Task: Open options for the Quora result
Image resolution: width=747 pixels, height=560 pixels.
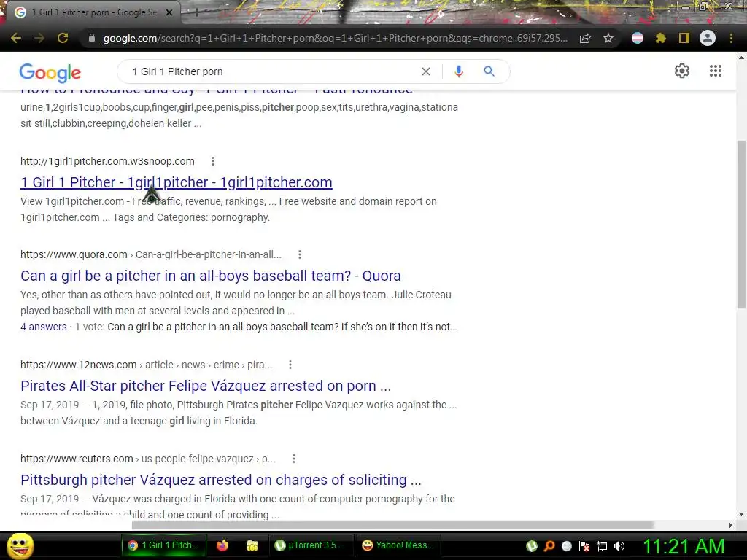Action: click(300, 254)
